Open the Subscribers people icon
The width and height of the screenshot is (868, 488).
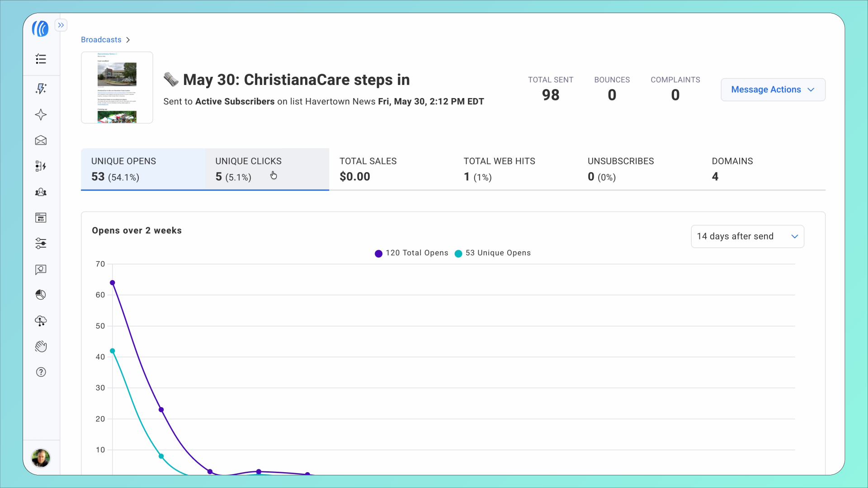pos(41,192)
